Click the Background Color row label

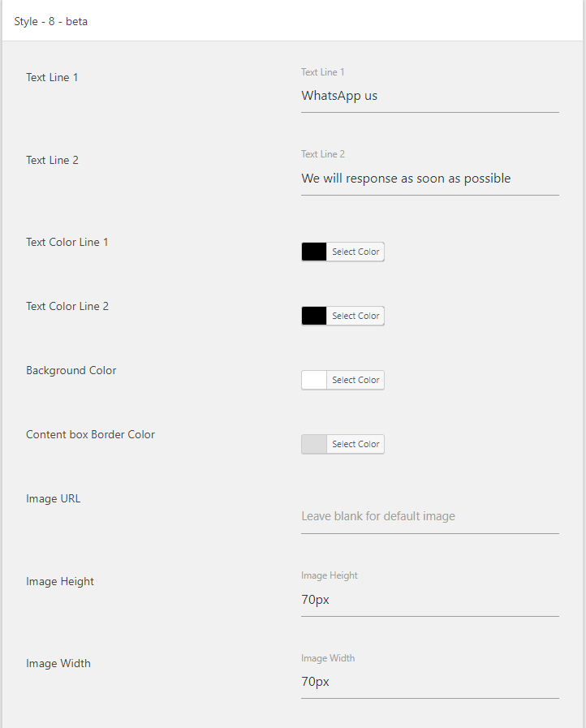tap(71, 370)
